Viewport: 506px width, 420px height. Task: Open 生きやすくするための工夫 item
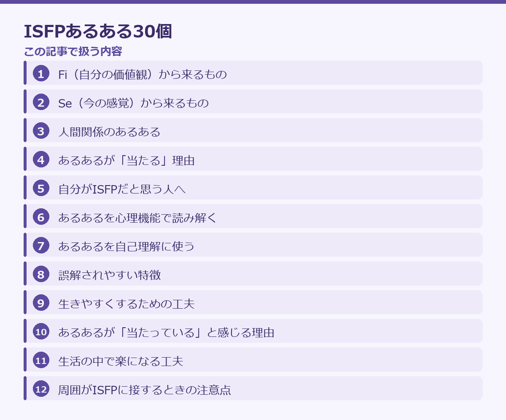253,302
